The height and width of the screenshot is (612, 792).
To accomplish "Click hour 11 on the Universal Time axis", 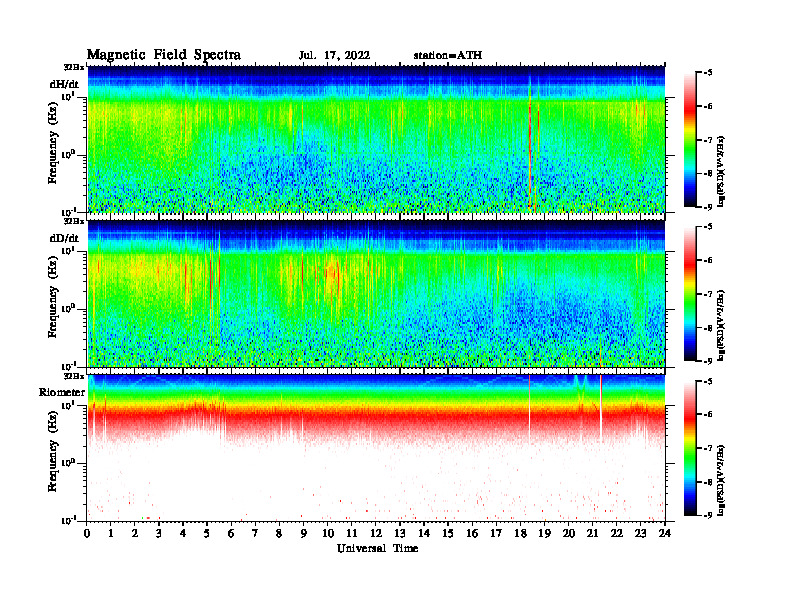I will click(352, 534).
